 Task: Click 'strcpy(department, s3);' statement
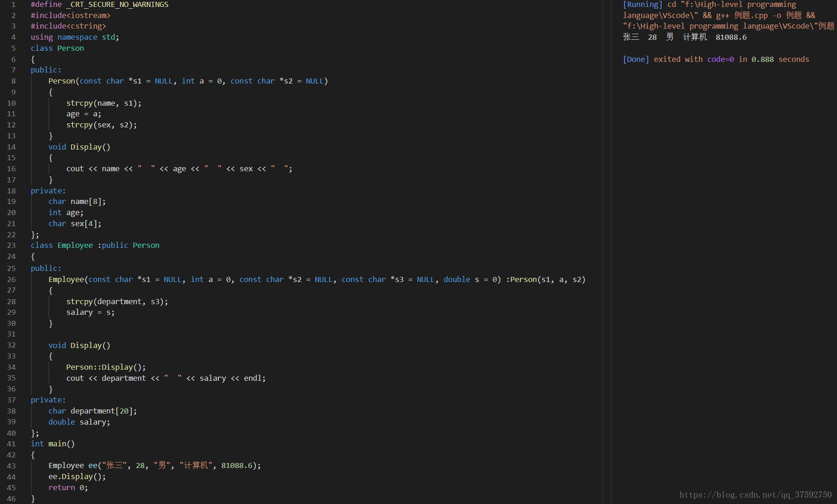coord(117,302)
